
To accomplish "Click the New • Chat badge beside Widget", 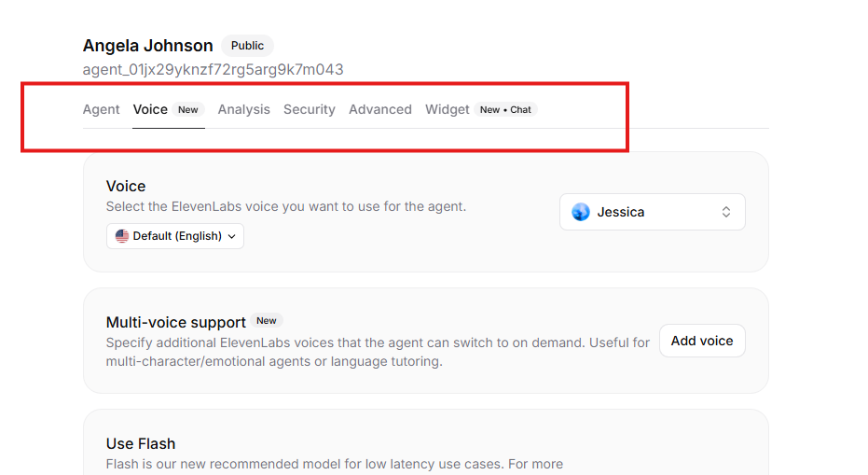I will click(505, 110).
